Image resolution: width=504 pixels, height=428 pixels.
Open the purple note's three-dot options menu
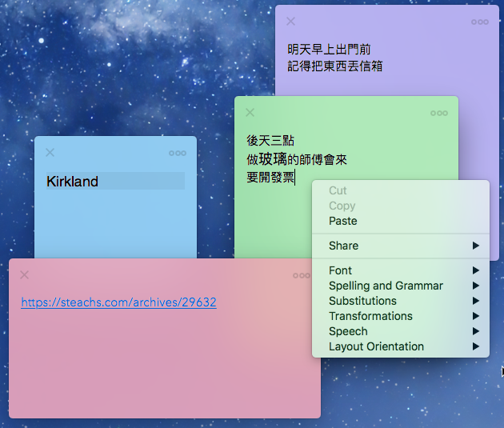tap(479, 22)
